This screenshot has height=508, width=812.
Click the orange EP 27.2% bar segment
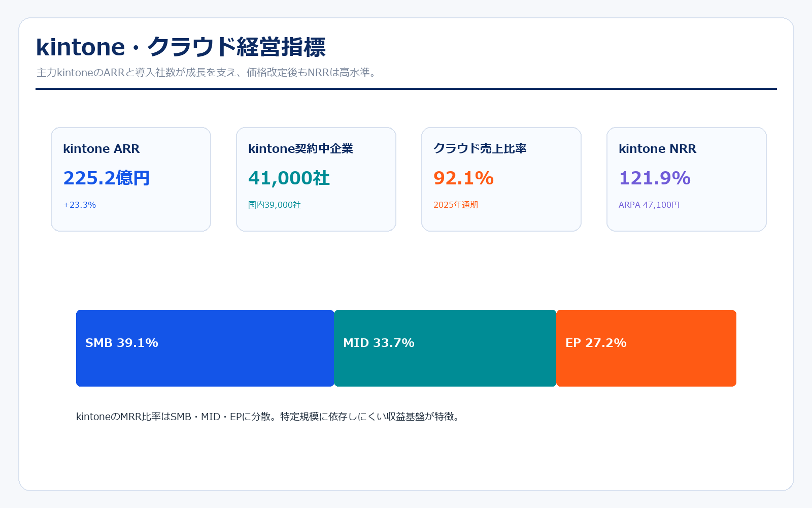tap(646, 348)
